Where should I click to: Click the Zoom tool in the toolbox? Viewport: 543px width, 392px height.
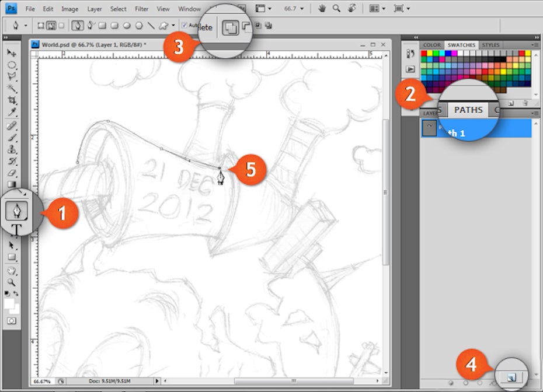pyautogui.click(x=12, y=282)
